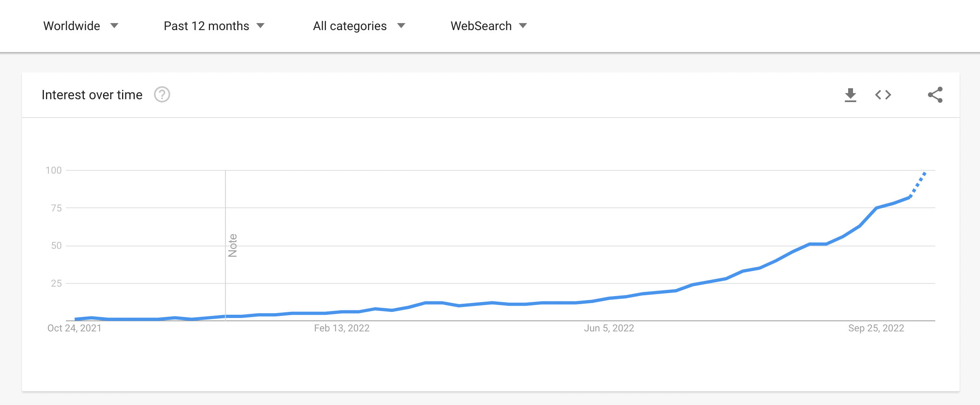The image size is (980, 405).
Task: Click the Jun 5, 2022 axis label
Action: coord(609,328)
